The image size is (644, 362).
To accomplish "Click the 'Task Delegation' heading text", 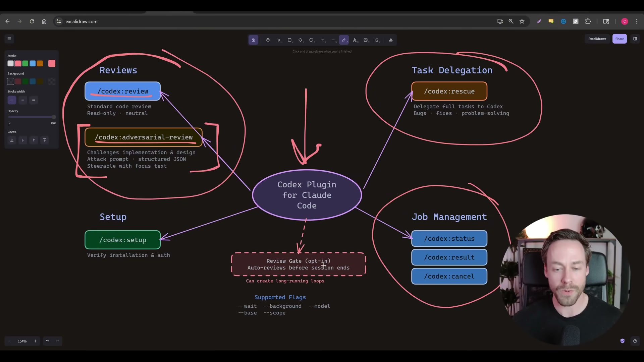I will [452, 70].
